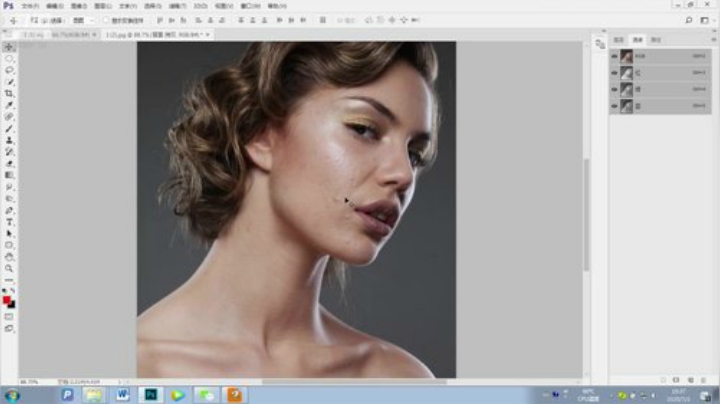The height and width of the screenshot is (404, 720).
Task: Toggle visibility of the 红 (Red) channel
Action: pos(614,73)
